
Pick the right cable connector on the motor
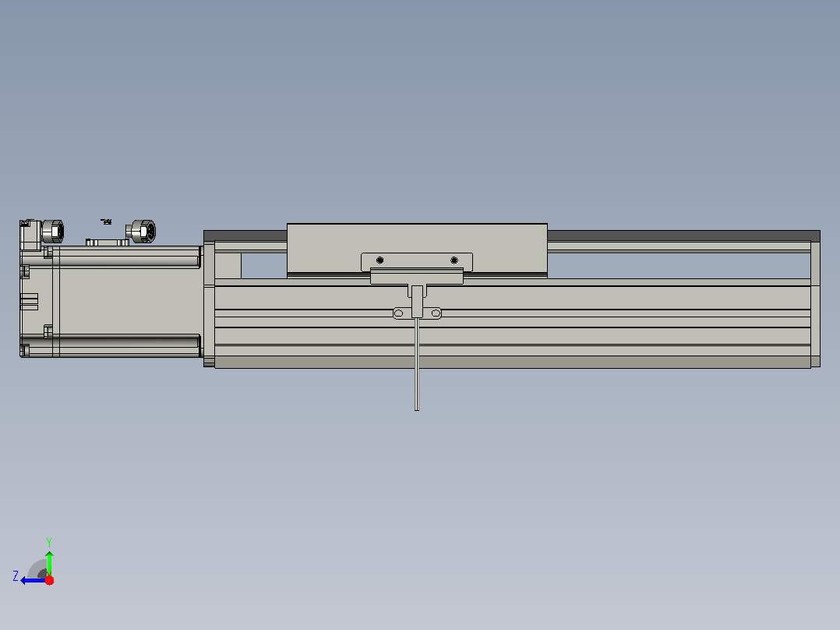click(x=142, y=232)
